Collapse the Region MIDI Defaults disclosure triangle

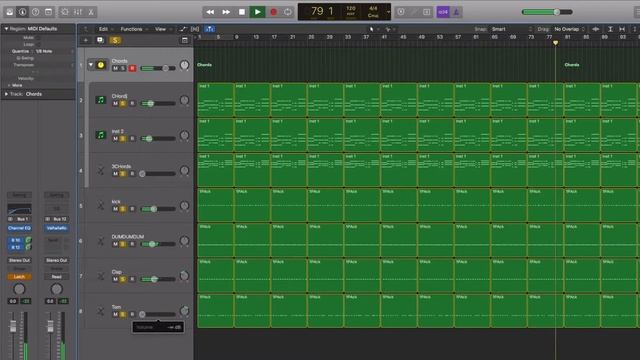6,29
